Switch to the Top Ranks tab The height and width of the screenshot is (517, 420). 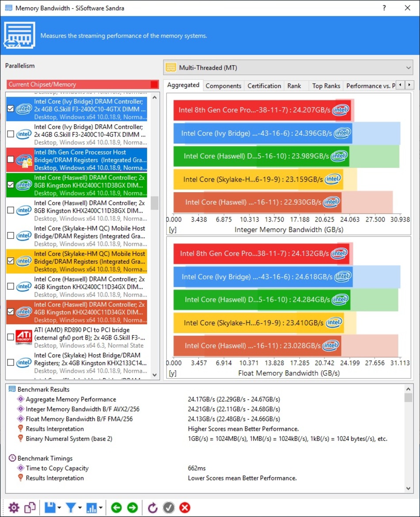(x=326, y=86)
